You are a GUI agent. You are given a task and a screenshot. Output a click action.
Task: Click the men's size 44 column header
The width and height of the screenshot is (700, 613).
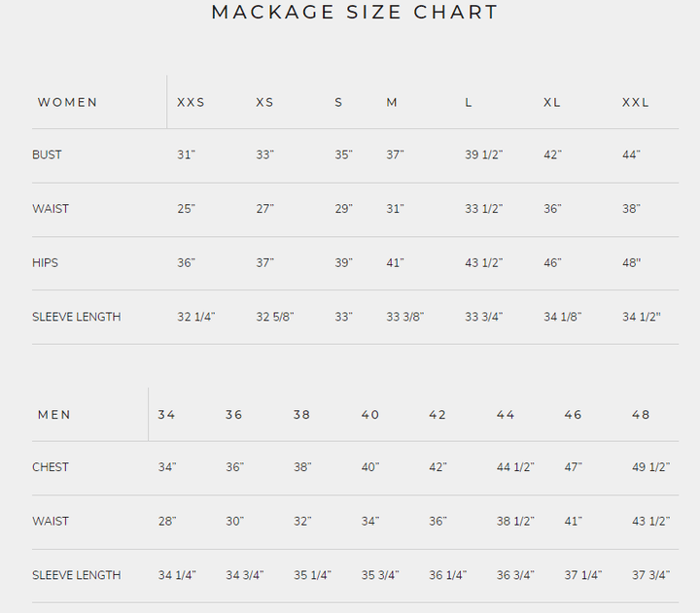[x=506, y=415]
